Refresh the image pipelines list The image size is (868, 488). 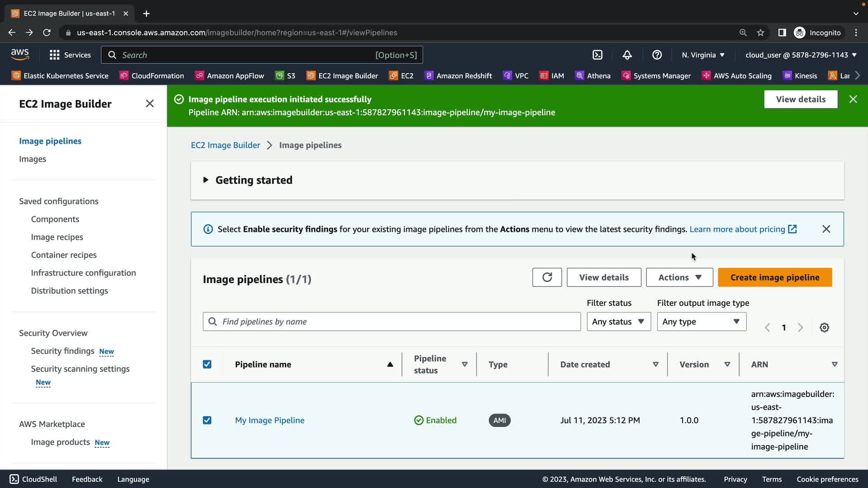click(x=547, y=277)
